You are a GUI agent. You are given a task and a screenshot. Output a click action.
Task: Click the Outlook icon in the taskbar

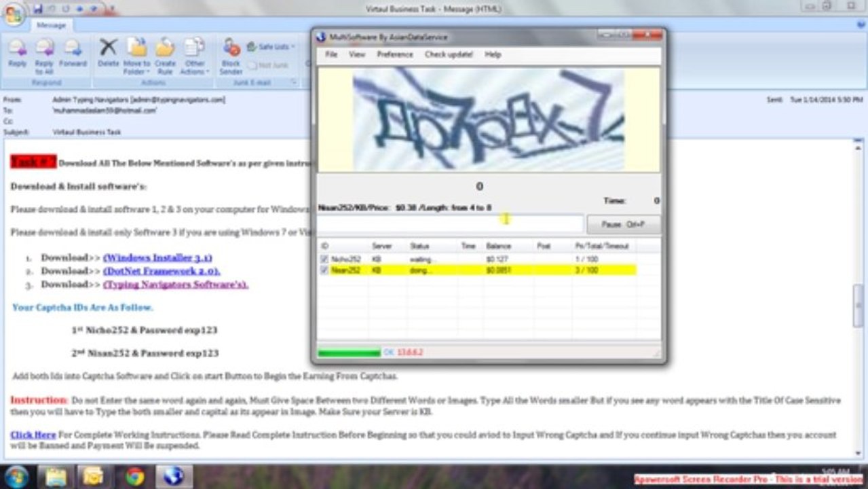pyautogui.click(x=94, y=476)
